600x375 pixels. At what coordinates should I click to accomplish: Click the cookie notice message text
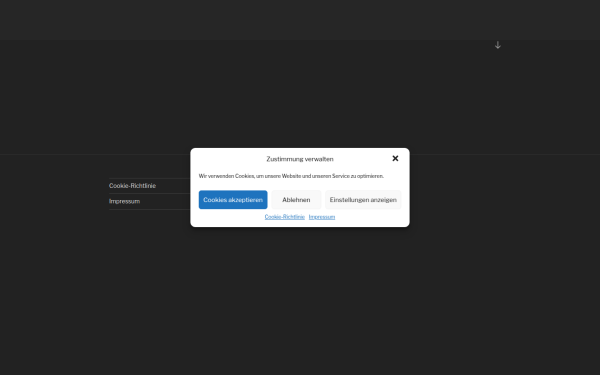[291, 176]
